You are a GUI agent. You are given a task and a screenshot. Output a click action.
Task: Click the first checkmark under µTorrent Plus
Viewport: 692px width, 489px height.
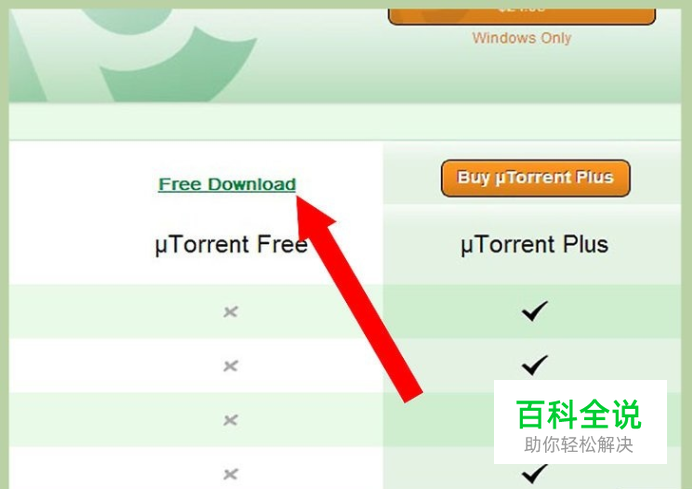535,311
